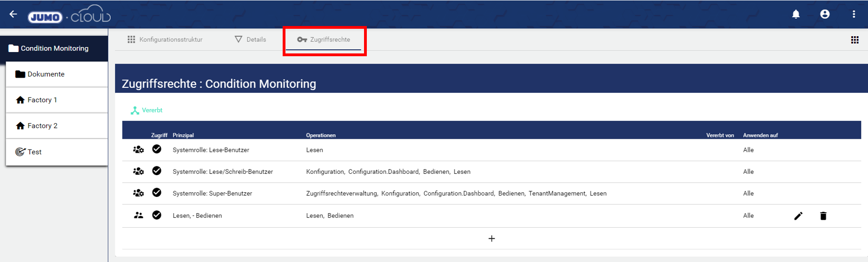Open the Details tab
This screenshot has height=262, width=868.
pyautogui.click(x=251, y=39)
